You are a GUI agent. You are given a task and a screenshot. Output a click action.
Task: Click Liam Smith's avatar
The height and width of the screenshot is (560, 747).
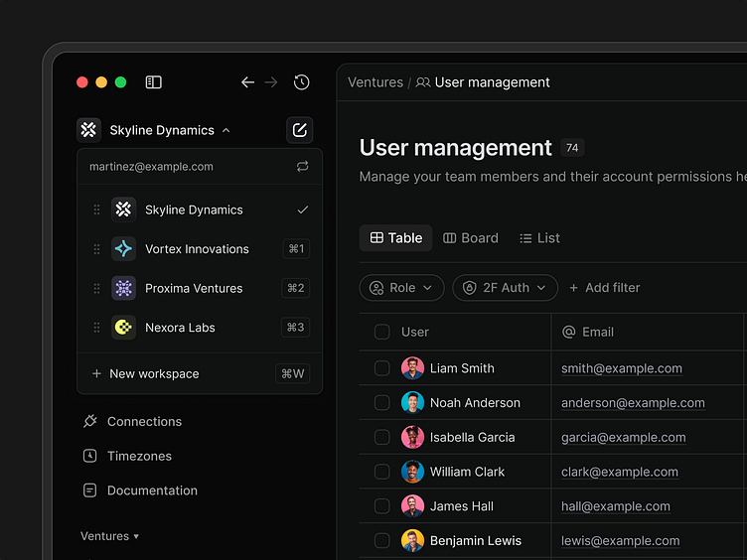tap(412, 368)
